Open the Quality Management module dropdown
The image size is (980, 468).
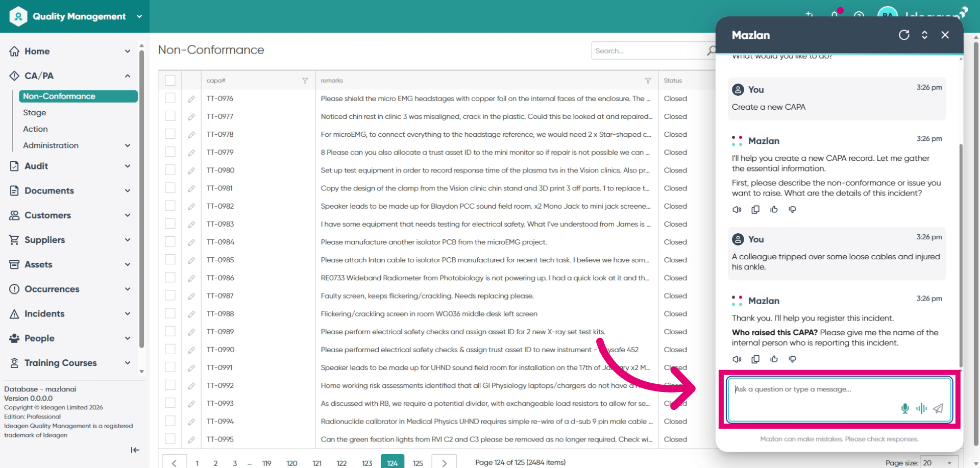(139, 16)
